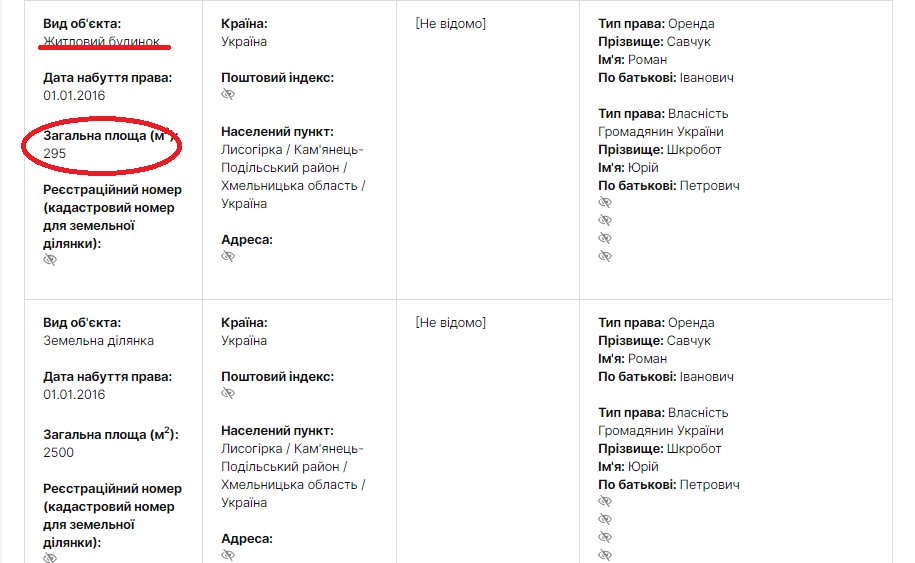Click first hidden-eye icon below Юрій Петрович, house row
This screenshot has width=915, height=563.
[x=604, y=203]
